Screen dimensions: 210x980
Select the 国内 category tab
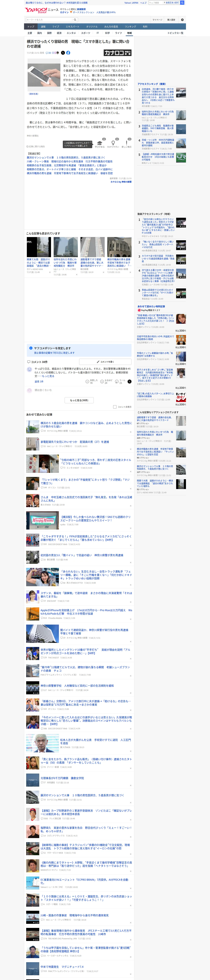pos(39,33)
